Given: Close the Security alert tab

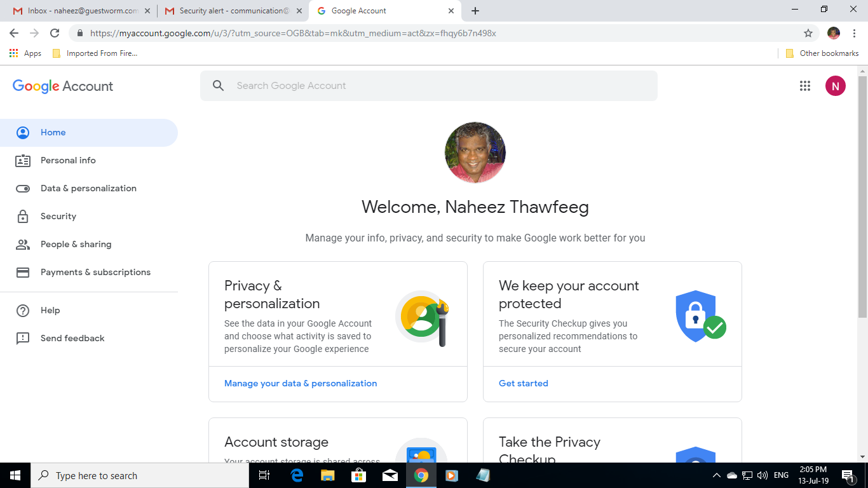Looking at the screenshot, I should pyautogui.click(x=299, y=11).
